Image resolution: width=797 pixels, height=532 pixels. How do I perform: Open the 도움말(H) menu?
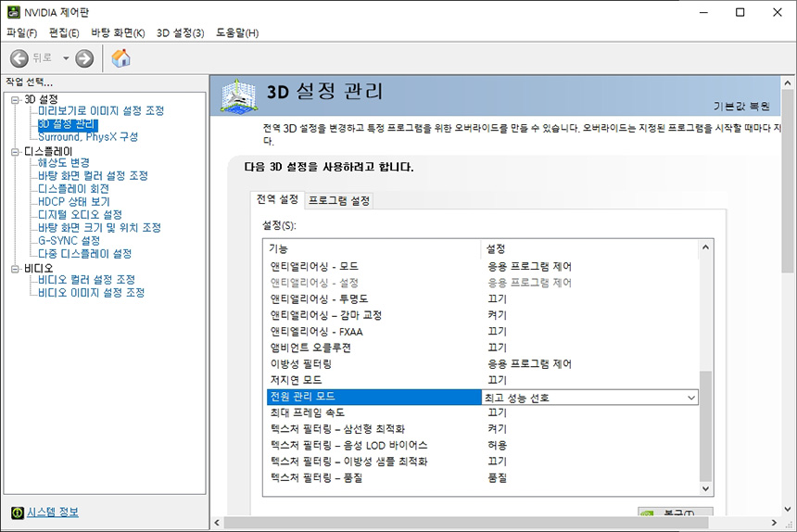[x=237, y=33]
